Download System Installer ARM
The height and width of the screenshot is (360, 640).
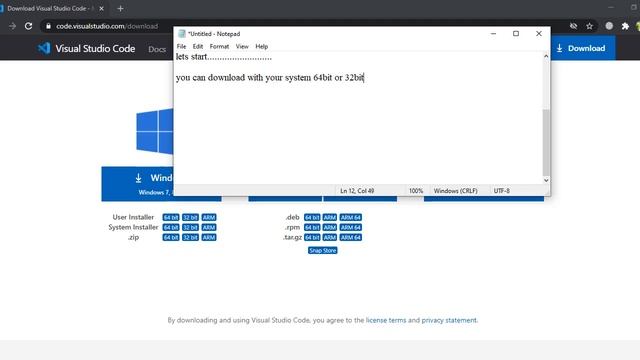[209, 227]
